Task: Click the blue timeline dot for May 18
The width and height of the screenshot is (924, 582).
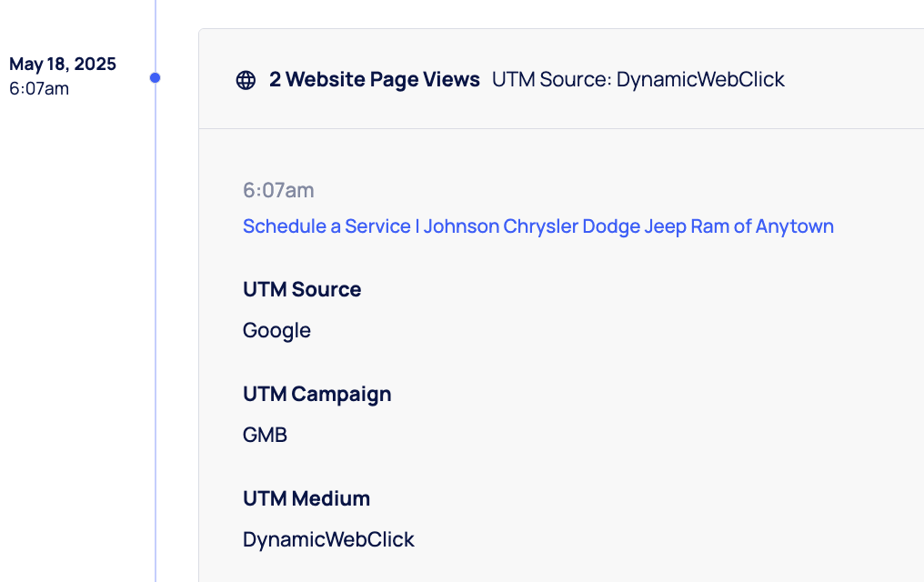Action: 156,78
